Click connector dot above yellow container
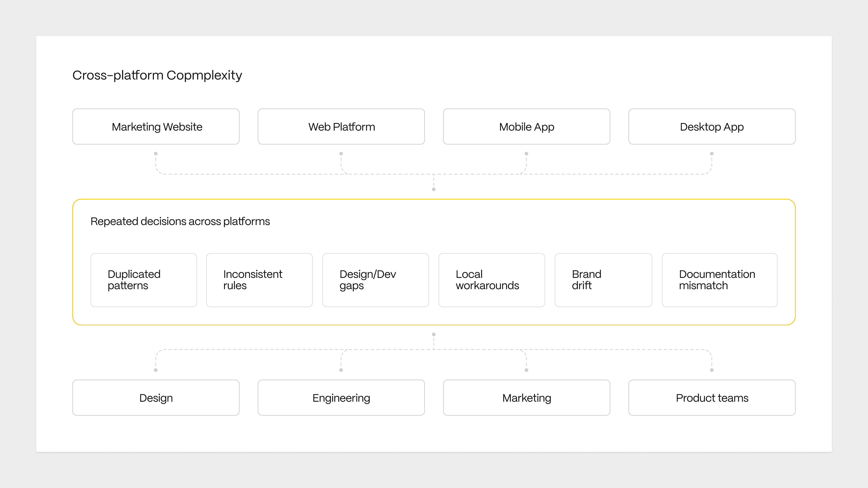868x488 pixels. 434,189
